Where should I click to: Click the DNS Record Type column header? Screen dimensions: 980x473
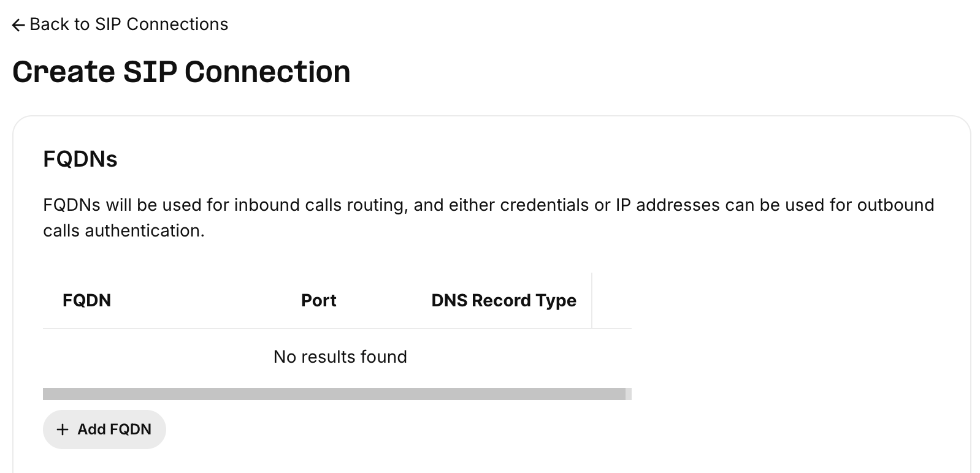point(503,300)
